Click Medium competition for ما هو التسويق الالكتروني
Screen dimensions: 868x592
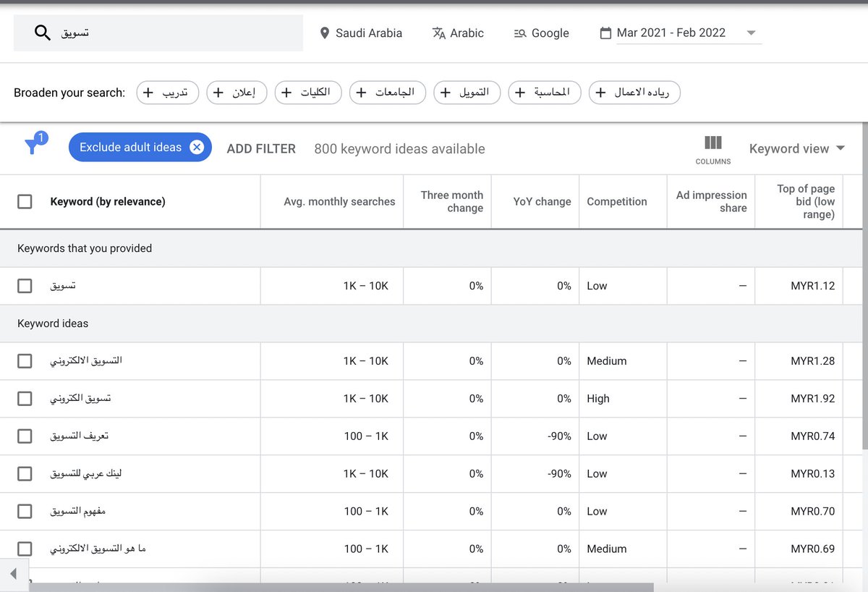(607, 549)
